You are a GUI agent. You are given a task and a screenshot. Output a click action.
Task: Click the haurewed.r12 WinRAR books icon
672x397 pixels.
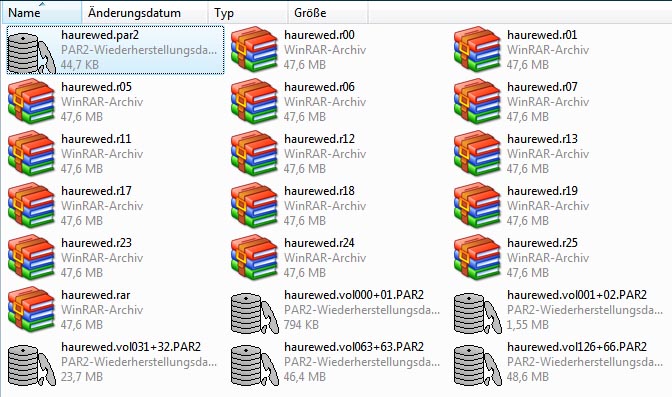pyautogui.click(x=254, y=153)
